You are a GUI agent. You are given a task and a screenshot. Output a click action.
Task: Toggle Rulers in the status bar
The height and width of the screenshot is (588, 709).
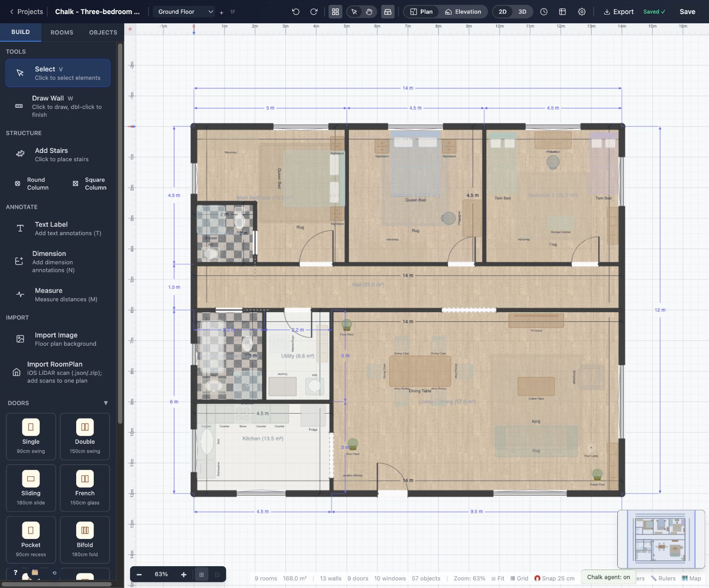663,578
